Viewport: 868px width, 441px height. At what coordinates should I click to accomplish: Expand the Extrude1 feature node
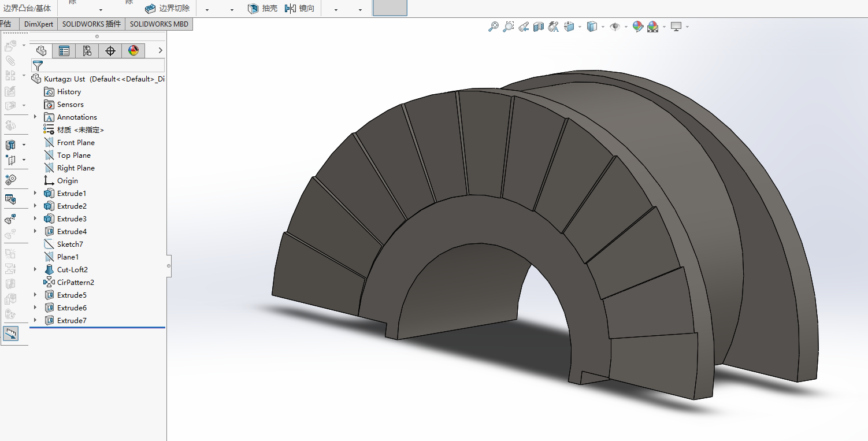(35, 193)
